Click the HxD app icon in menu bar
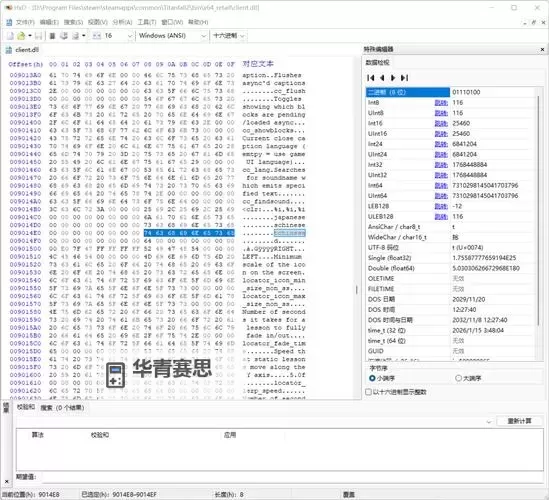Image resolution: width=549 pixels, height=500 pixels. [8, 22]
